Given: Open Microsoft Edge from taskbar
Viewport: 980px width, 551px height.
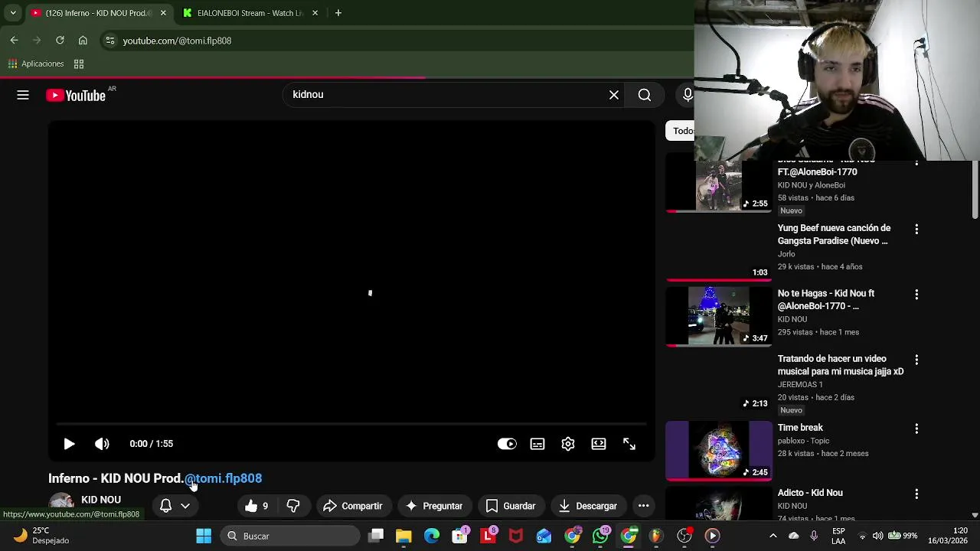Looking at the screenshot, I should (x=432, y=536).
